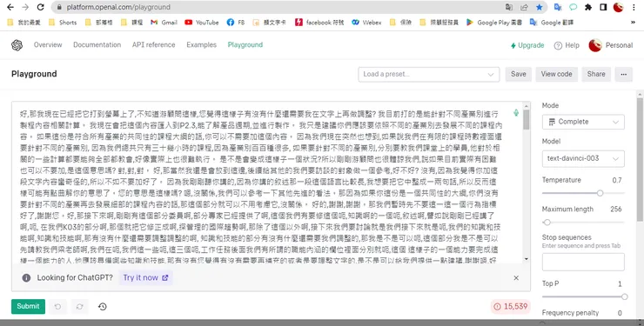Click the green microphone icon in text area
The width and height of the screenshot is (644, 326).
pos(516,113)
